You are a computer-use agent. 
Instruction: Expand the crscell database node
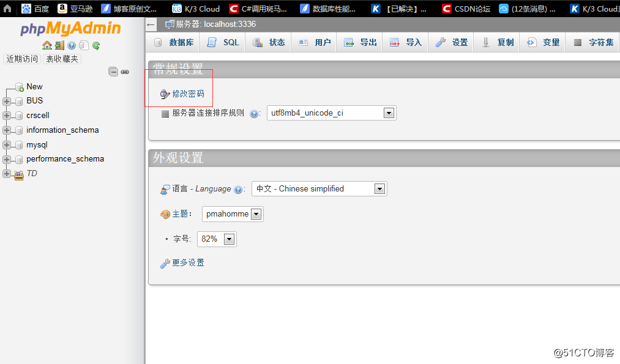point(6,116)
